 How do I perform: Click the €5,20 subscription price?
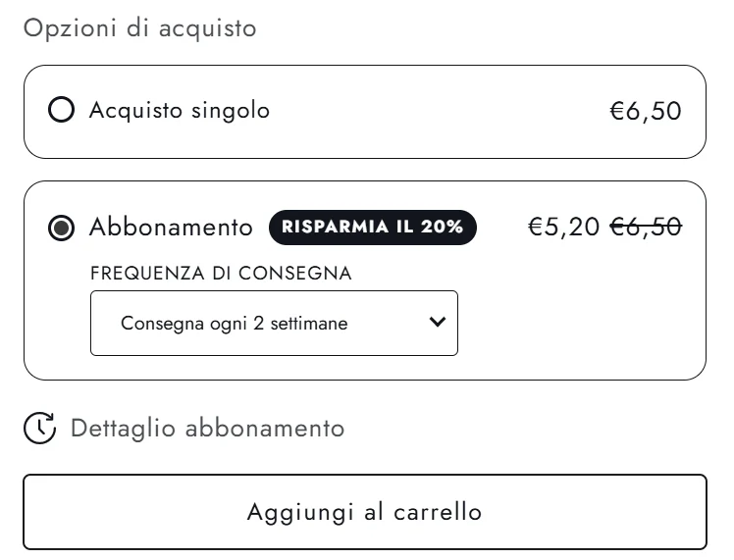click(563, 228)
